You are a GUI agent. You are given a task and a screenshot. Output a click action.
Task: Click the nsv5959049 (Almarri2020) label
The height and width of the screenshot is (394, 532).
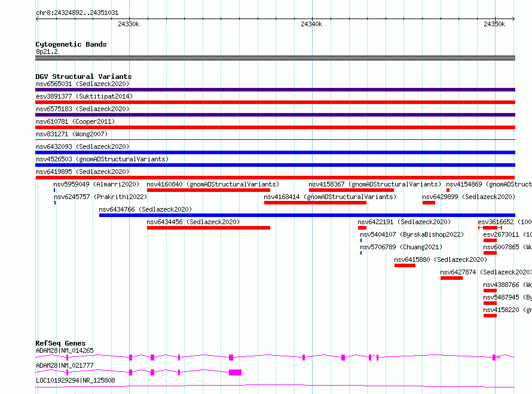[96, 184]
